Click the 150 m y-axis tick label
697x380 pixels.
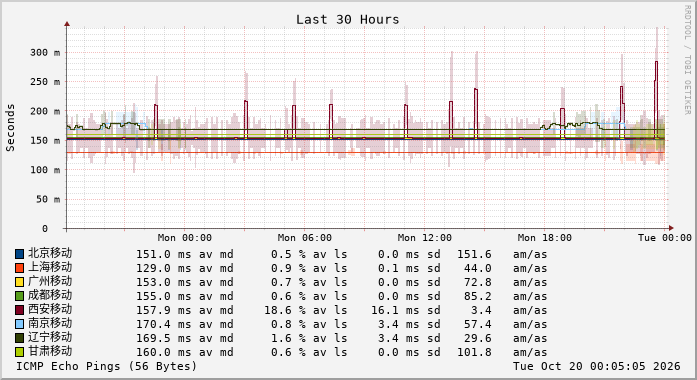[x=45, y=140]
